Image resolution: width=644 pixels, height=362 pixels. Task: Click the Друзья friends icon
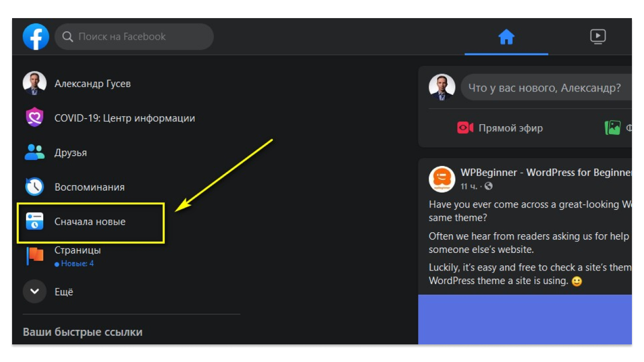35,153
